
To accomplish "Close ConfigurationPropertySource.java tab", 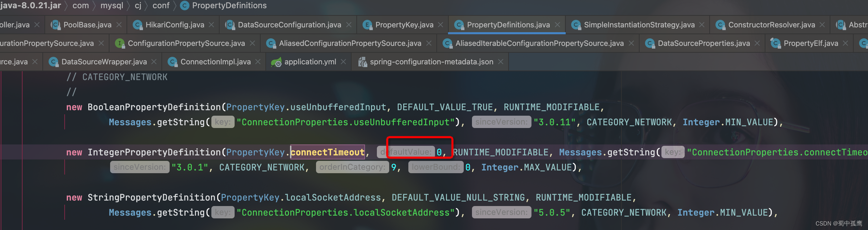I will [252, 43].
